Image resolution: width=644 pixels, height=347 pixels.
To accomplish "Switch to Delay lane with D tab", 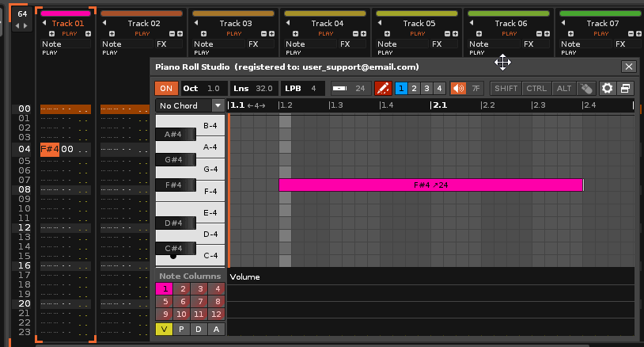I will 199,330.
